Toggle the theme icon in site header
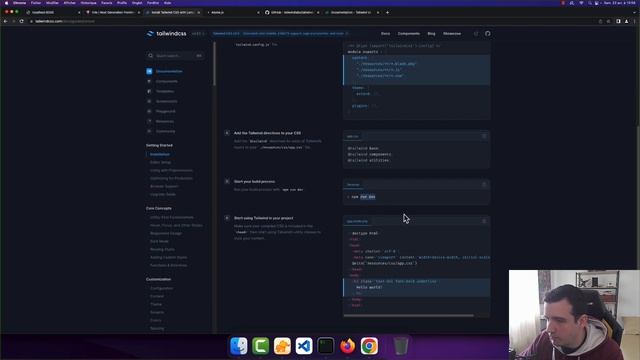 pyautogui.click(x=476, y=33)
